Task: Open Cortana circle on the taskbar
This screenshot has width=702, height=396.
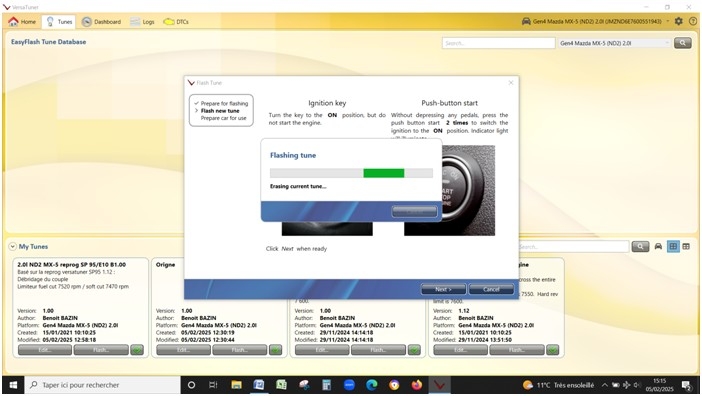Action: point(191,385)
